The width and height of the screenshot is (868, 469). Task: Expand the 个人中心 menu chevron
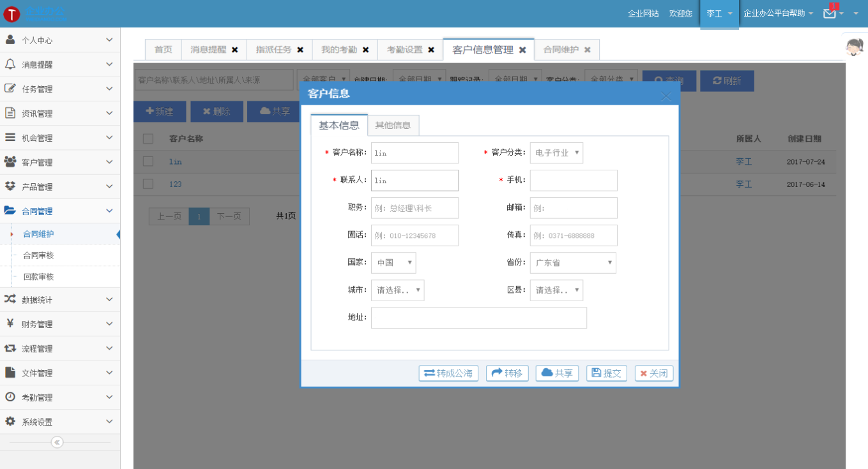click(x=109, y=40)
